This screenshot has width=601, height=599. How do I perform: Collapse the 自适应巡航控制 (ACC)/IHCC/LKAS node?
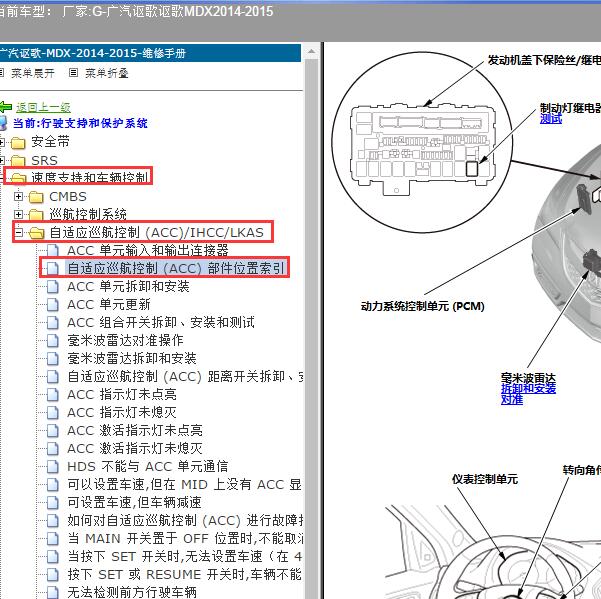click(18, 232)
